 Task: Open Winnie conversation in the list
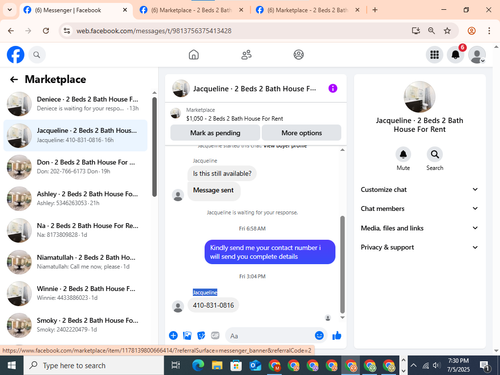click(x=75, y=293)
